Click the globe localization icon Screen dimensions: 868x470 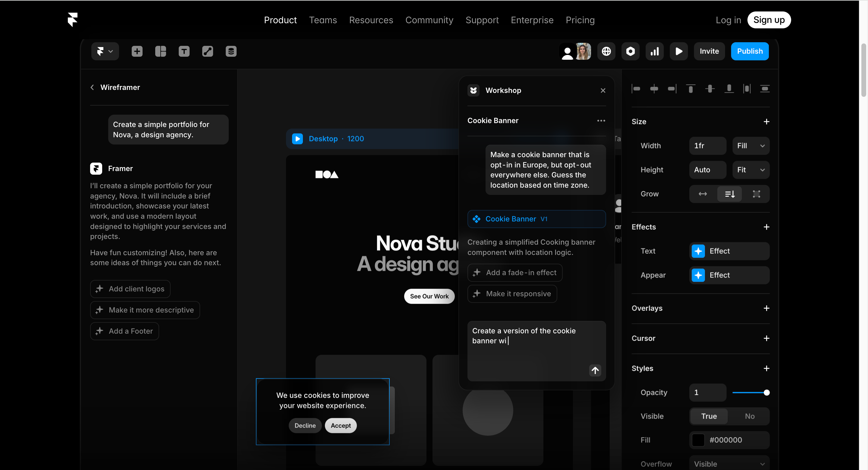606,51
